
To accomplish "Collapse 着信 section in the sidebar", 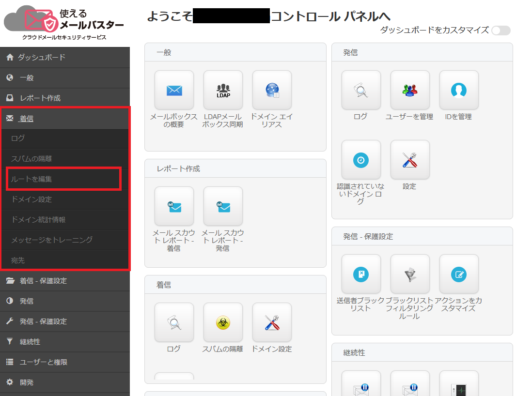I will pos(65,118).
